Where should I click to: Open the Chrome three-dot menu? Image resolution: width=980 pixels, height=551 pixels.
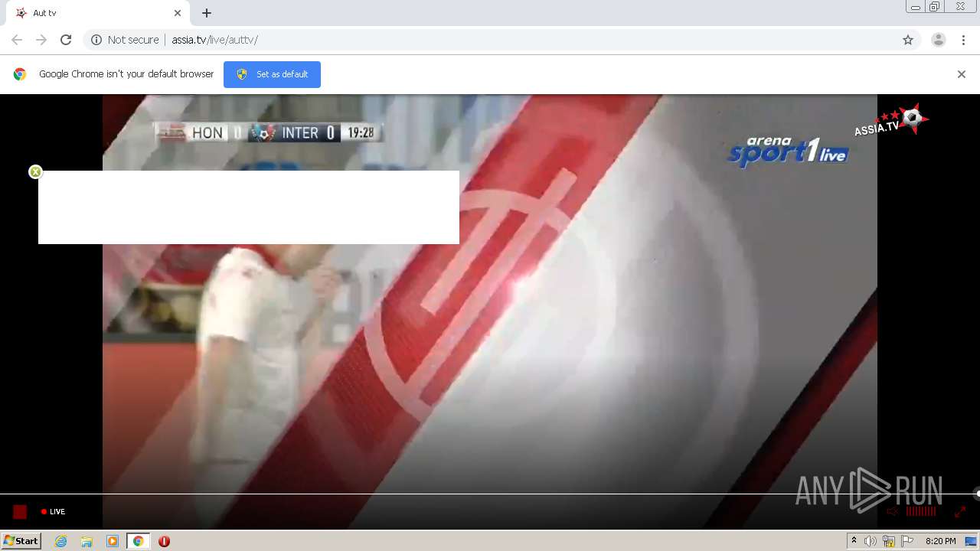964,40
